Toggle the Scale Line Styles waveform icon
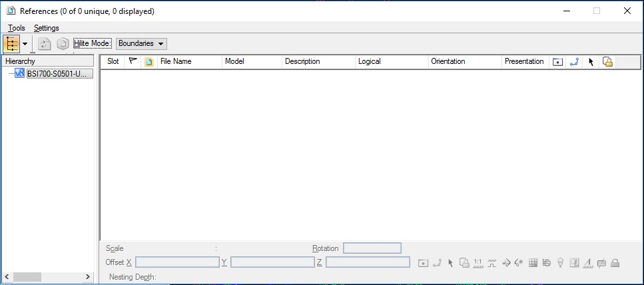 click(x=491, y=263)
